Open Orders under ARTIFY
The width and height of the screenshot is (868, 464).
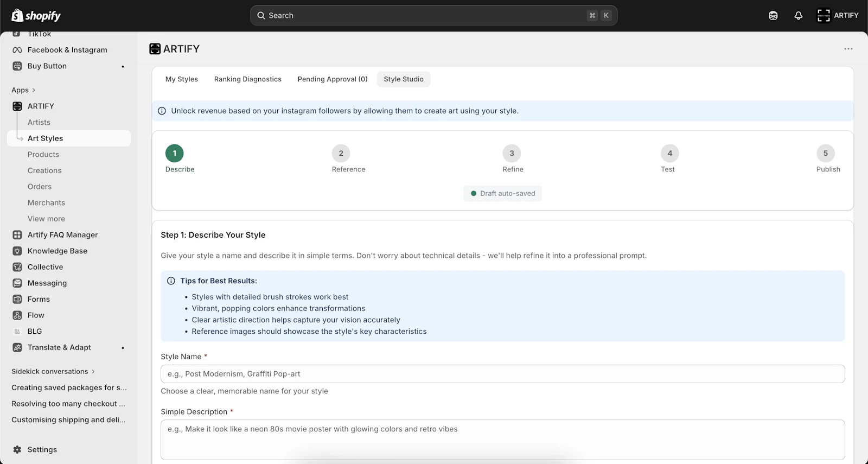40,187
